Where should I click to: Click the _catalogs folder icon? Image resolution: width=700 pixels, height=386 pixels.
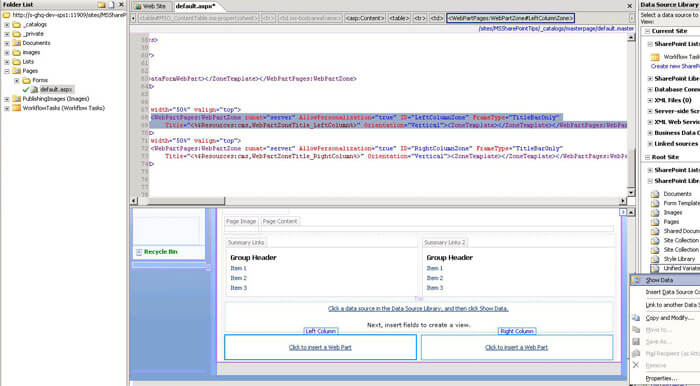pos(17,25)
